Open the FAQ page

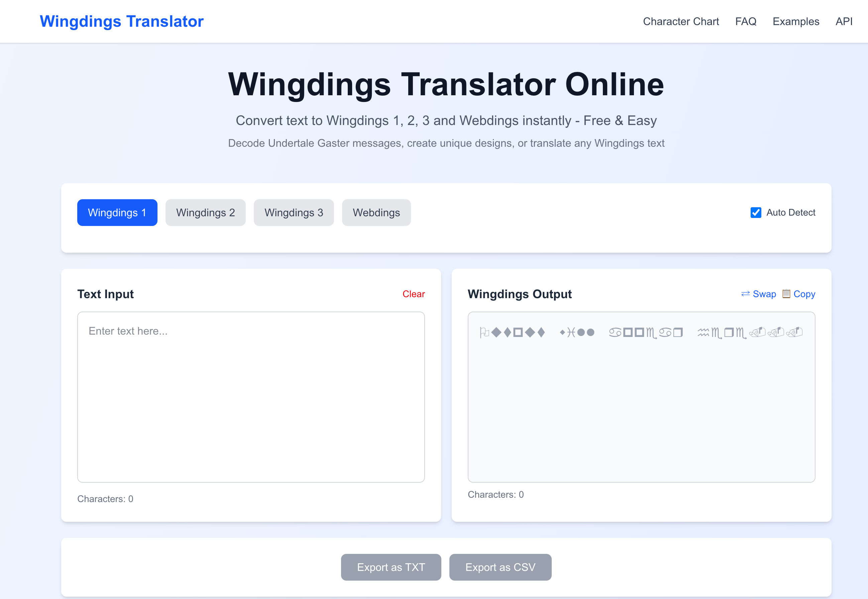point(746,21)
